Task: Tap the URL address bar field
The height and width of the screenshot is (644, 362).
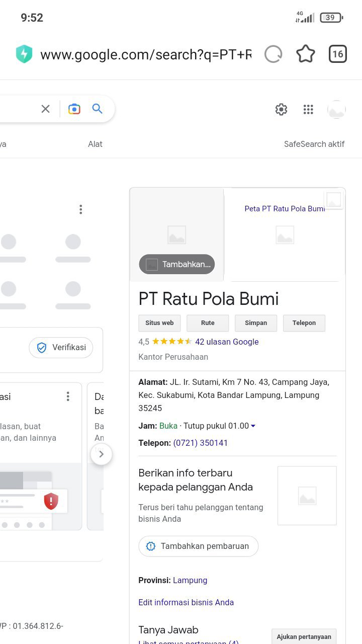Action: (146, 54)
